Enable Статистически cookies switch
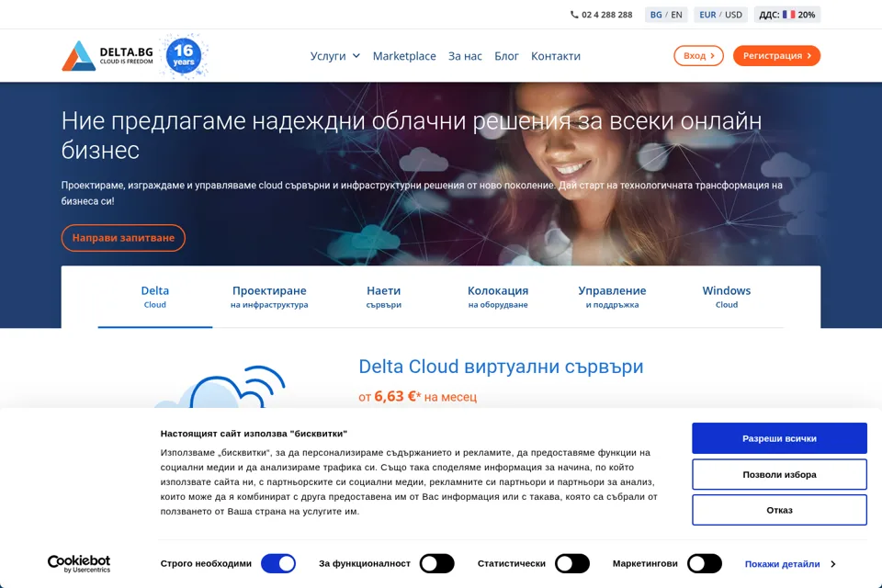The height and width of the screenshot is (588, 882). point(572,563)
